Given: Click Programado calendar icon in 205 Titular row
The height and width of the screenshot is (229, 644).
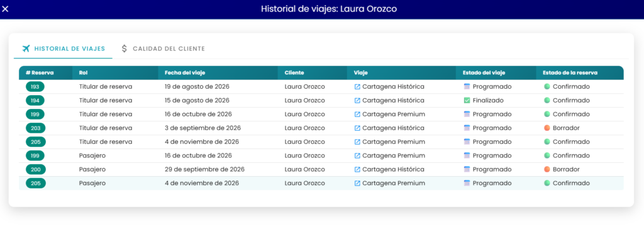Looking at the screenshot, I should 467,142.
